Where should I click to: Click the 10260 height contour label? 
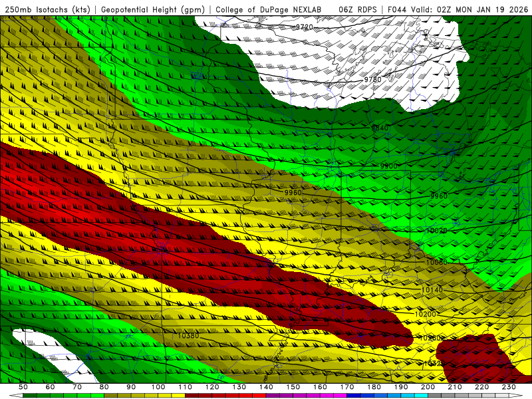(430, 338)
